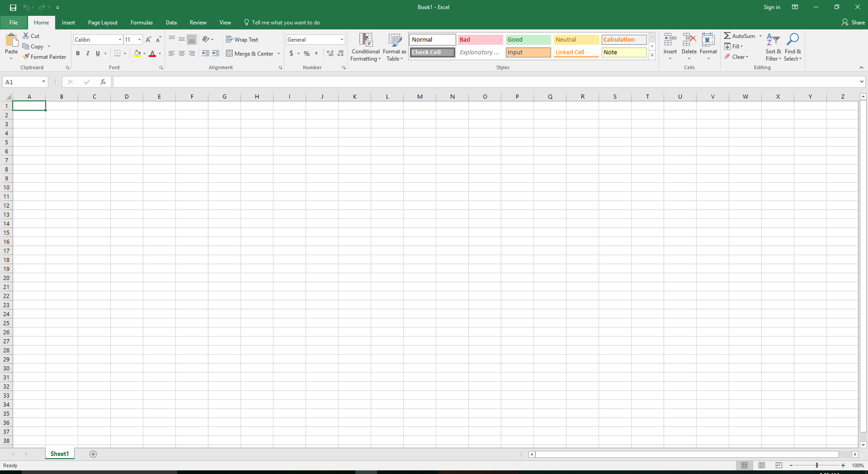This screenshot has width=868, height=474.
Task: Open the AutoSum function
Action: [740, 36]
